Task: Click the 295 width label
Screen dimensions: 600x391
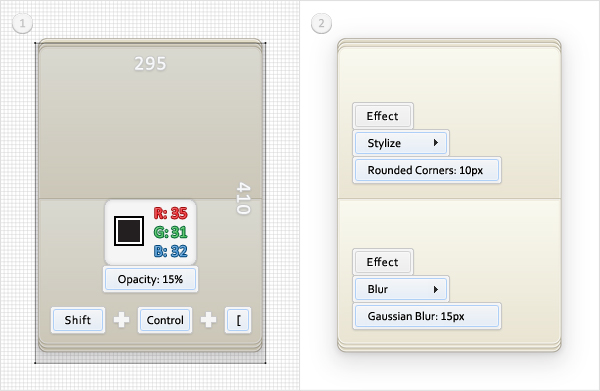Action: (x=150, y=64)
